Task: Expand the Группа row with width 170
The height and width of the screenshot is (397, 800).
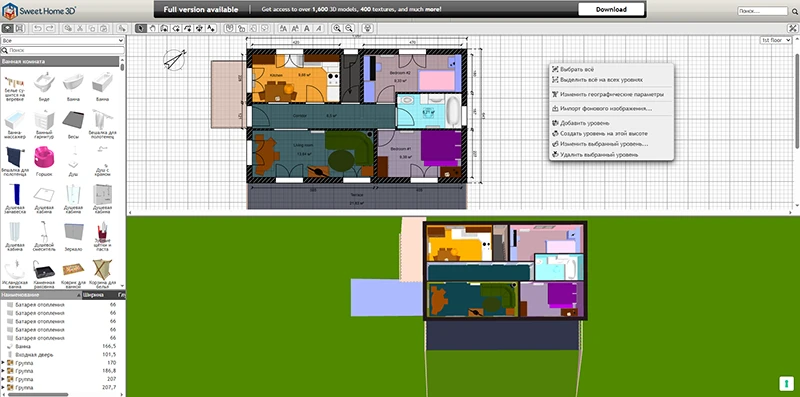Action: pos(4,363)
